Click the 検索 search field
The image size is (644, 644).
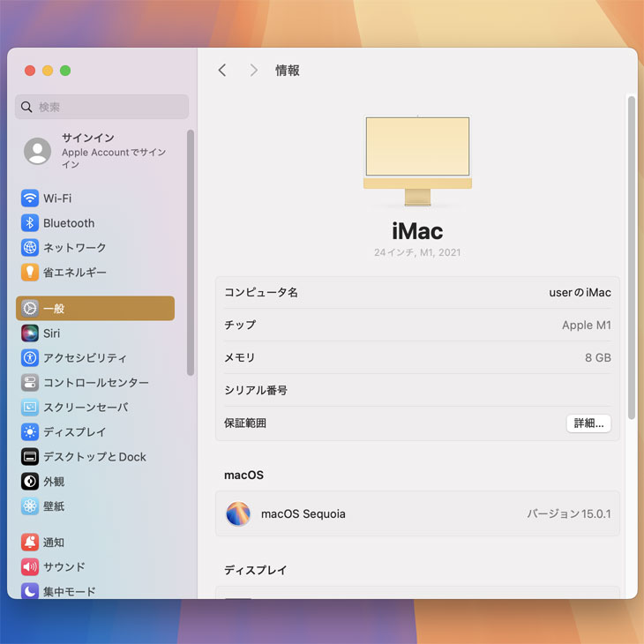(101, 107)
